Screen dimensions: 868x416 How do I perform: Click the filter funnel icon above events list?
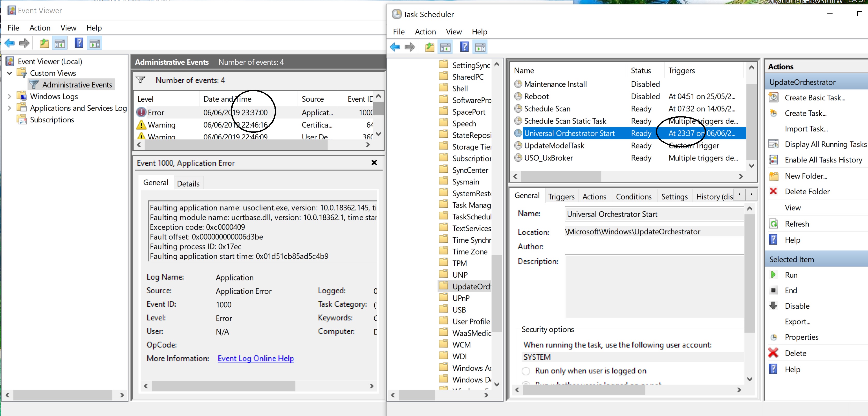click(140, 80)
